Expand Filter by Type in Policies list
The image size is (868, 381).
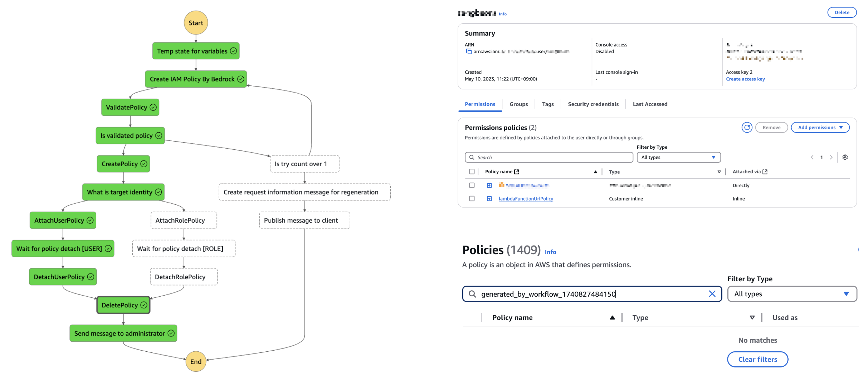click(792, 294)
